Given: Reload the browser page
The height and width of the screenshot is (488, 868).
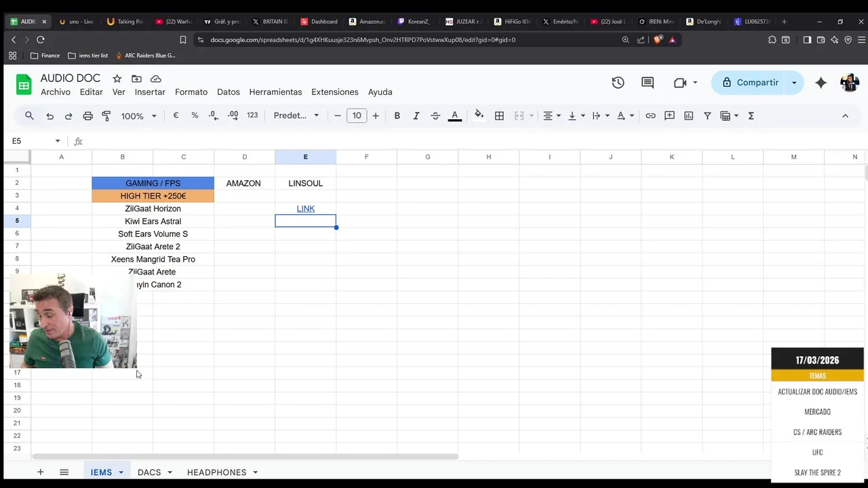Looking at the screenshot, I should tap(41, 40).
